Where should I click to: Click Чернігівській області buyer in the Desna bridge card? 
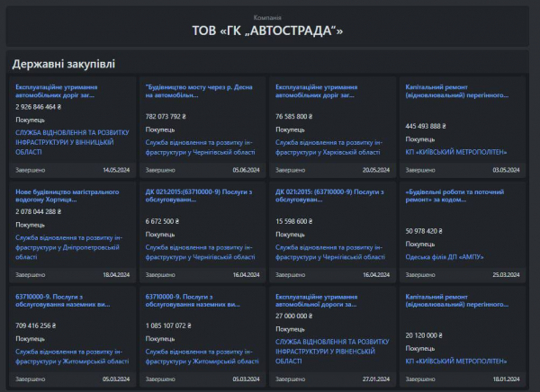click(200, 147)
